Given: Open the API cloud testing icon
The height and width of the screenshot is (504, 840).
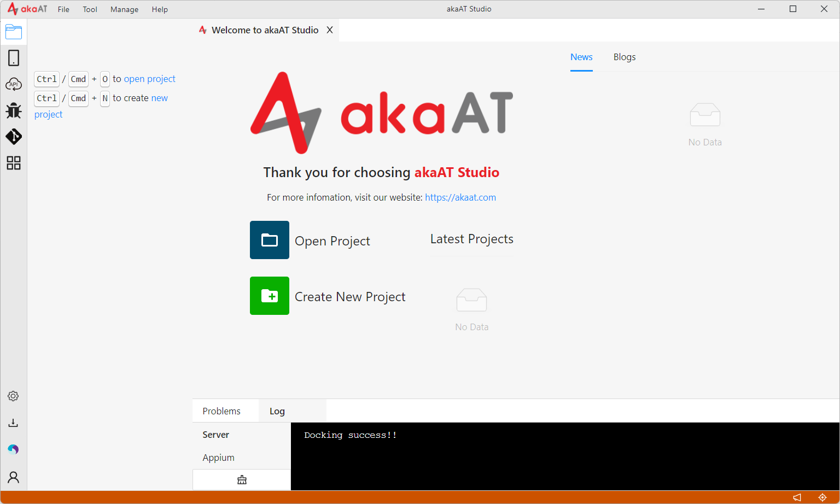Looking at the screenshot, I should (14, 84).
